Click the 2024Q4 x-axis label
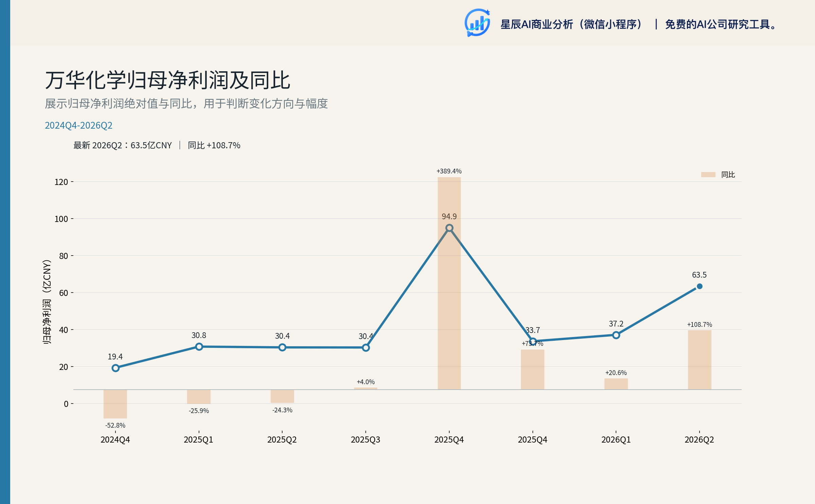Image resolution: width=815 pixels, height=504 pixels. click(x=115, y=440)
